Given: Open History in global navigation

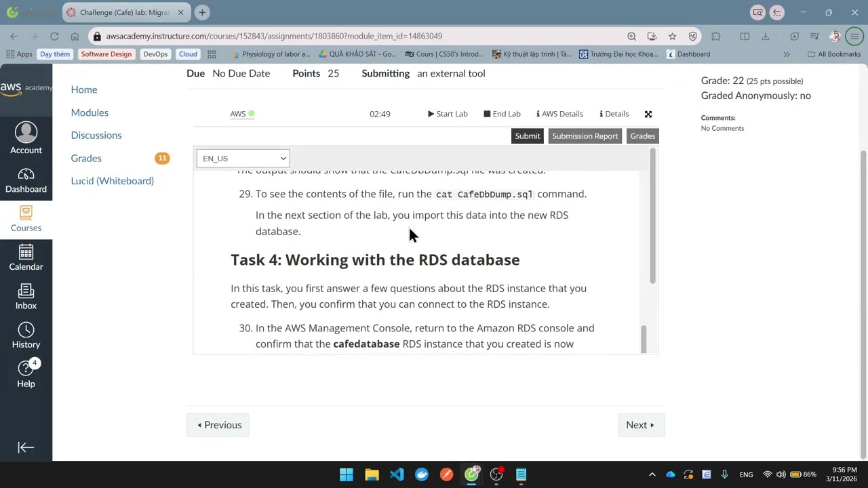Looking at the screenshot, I should (x=26, y=336).
